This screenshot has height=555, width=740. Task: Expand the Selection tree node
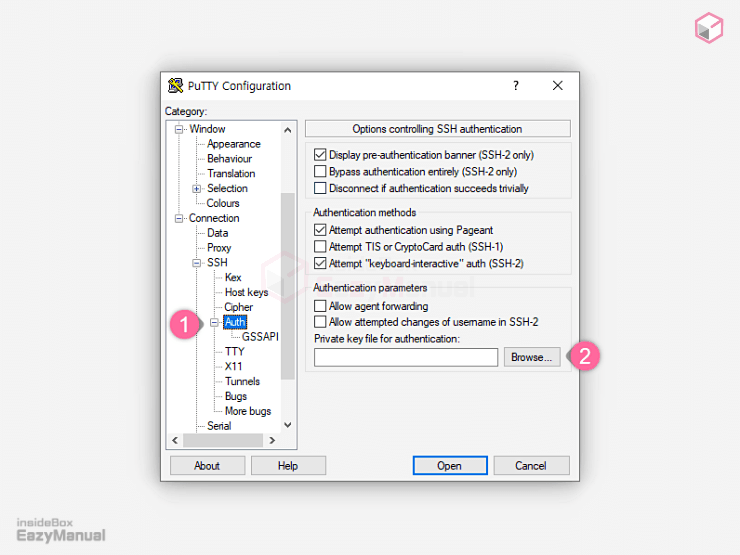pos(196,189)
